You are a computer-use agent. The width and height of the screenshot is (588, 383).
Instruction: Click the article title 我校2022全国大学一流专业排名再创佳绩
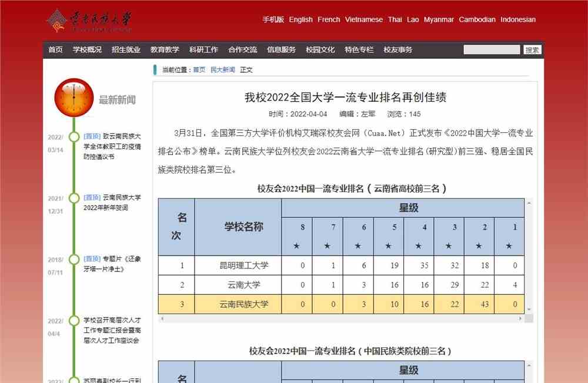tap(345, 98)
